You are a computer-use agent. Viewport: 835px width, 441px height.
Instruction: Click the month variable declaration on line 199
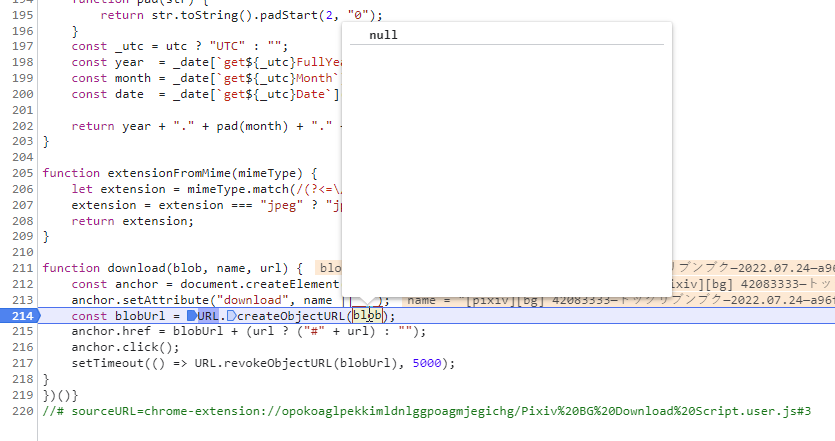133,78
